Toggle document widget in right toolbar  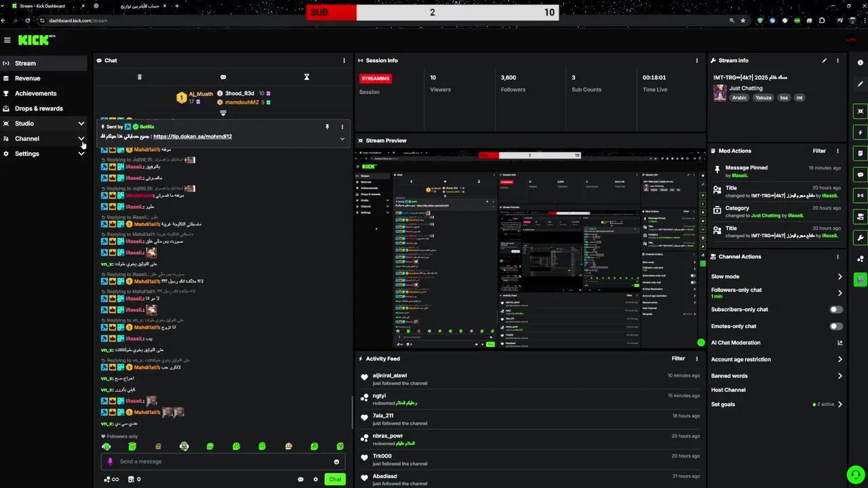[860, 153]
